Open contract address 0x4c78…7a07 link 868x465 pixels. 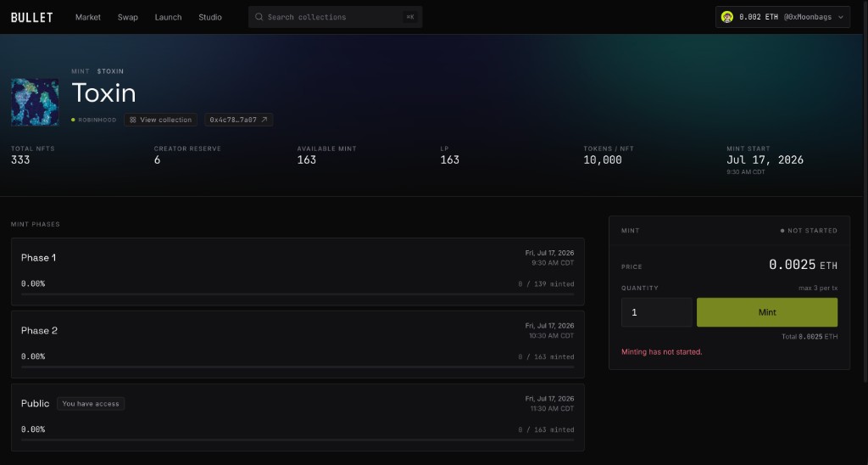(238, 120)
